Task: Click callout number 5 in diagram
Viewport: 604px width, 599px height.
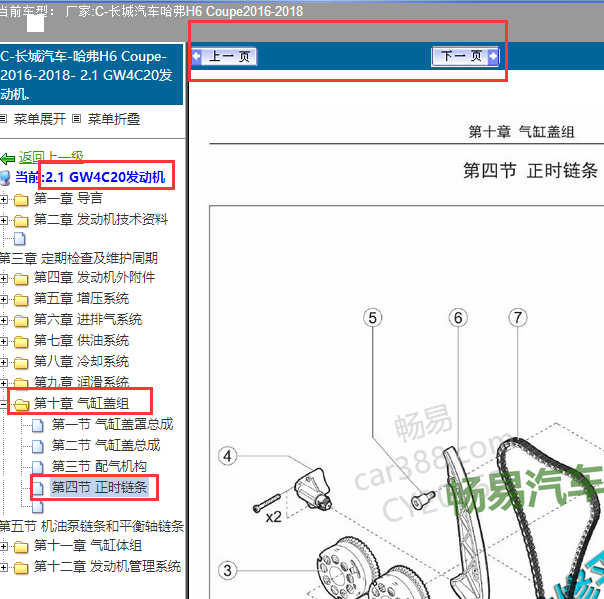Action: (372, 318)
